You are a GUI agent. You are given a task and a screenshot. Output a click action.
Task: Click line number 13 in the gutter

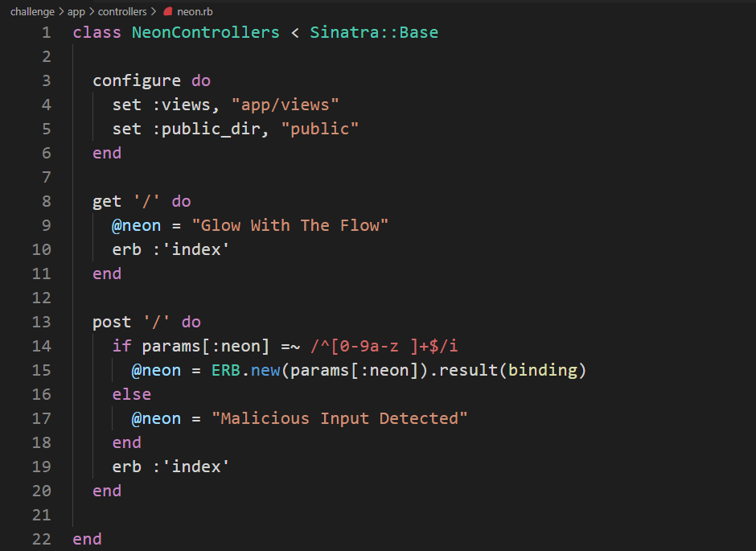pos(42,322)
